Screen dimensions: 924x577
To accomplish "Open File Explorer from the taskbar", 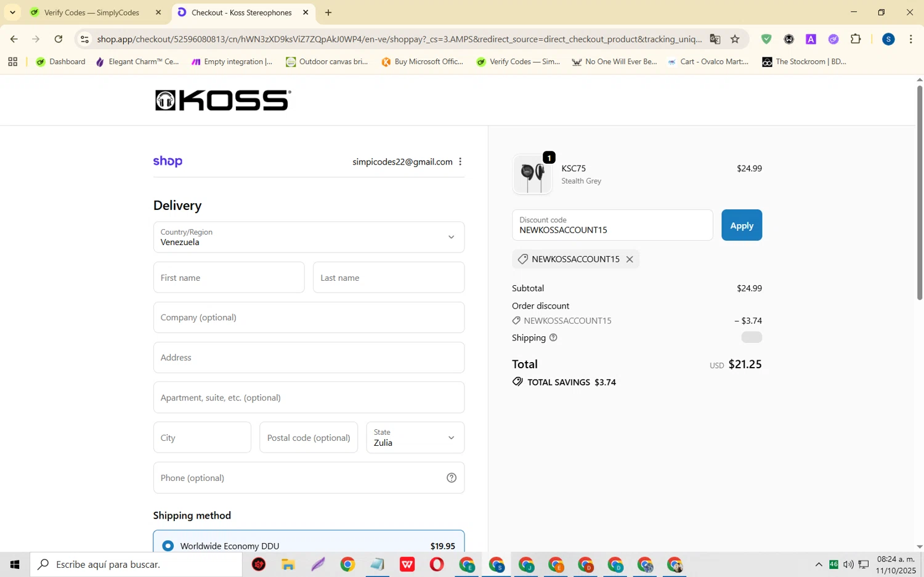I will 288,565.
